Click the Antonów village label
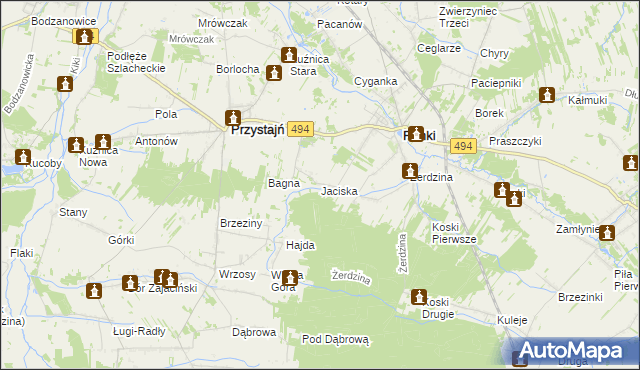Viewport: 640px width, 370px height. pyautogui.click(x=156, y=141)
